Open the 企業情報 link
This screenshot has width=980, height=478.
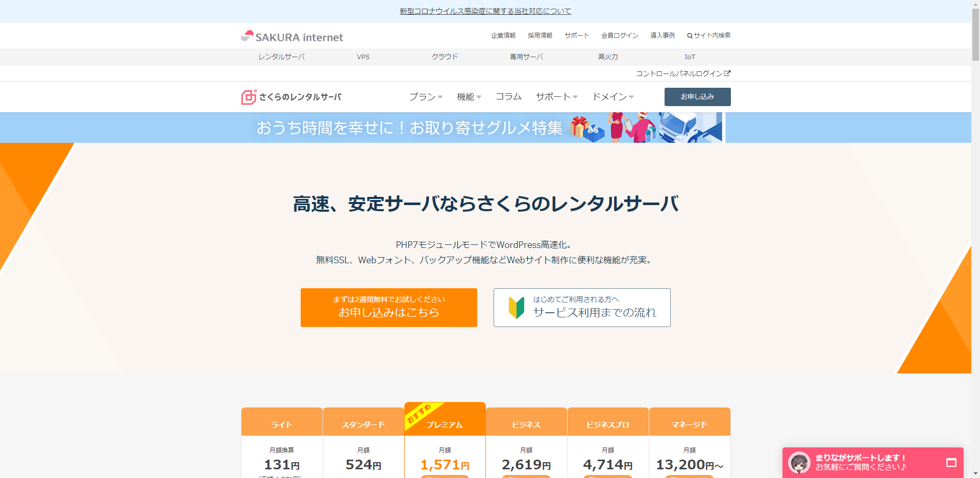tap(503, 36)
